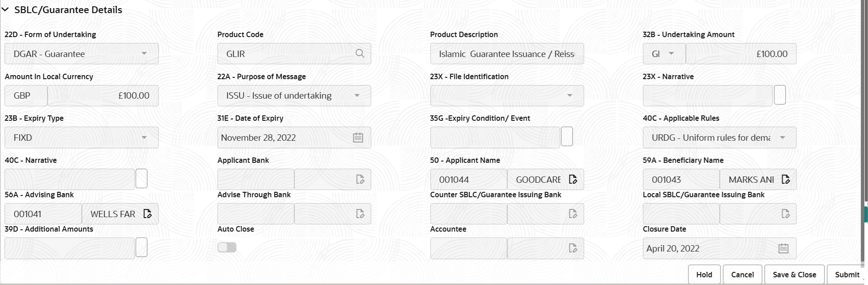Click the Accountee lookup icon
The image size is (868, 285).
click(573, 248)
